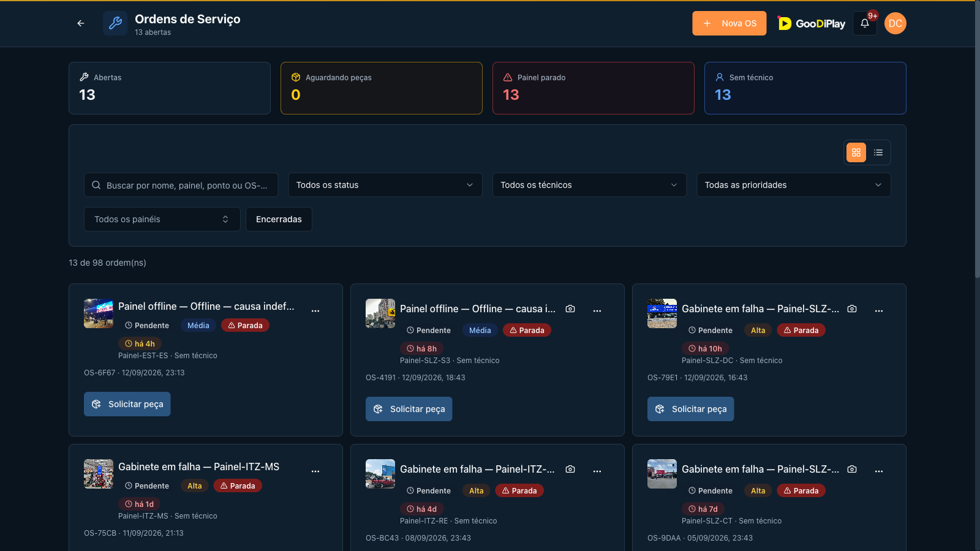Open thumbnail of Painel-SLZ-S3 order
Viewport: 980px width, 551px height.
pos(380,313)
